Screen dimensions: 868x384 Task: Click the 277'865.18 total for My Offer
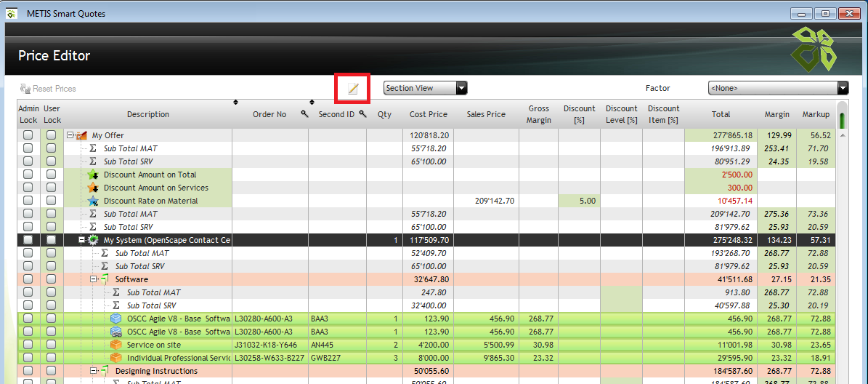pos(721,135)
